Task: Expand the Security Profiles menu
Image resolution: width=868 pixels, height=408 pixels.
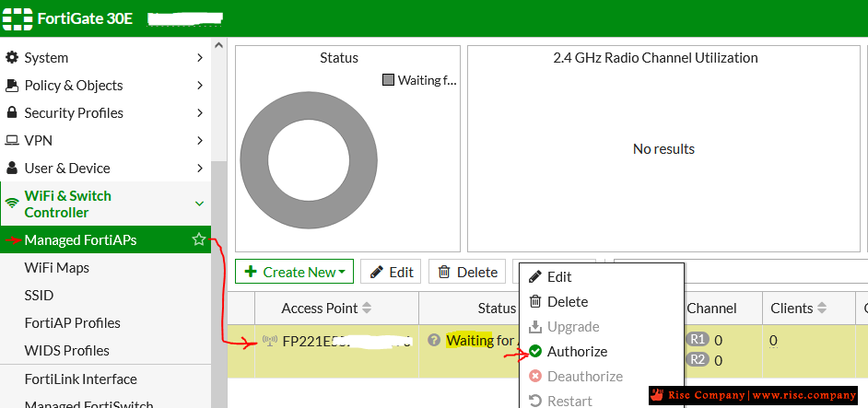Action: [x=200, y=113]
